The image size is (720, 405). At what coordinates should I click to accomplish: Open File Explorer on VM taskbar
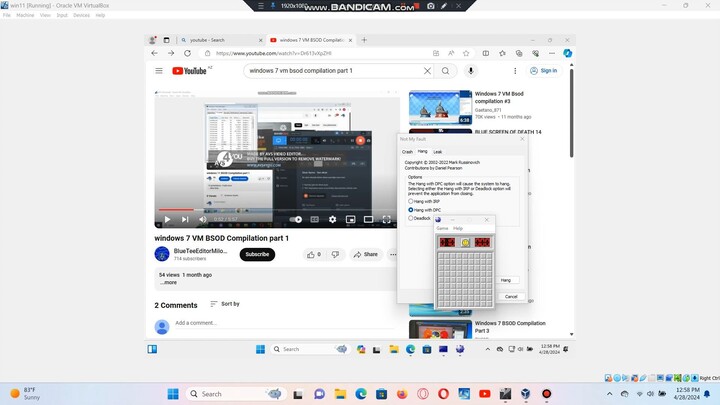tap(394, 349)
